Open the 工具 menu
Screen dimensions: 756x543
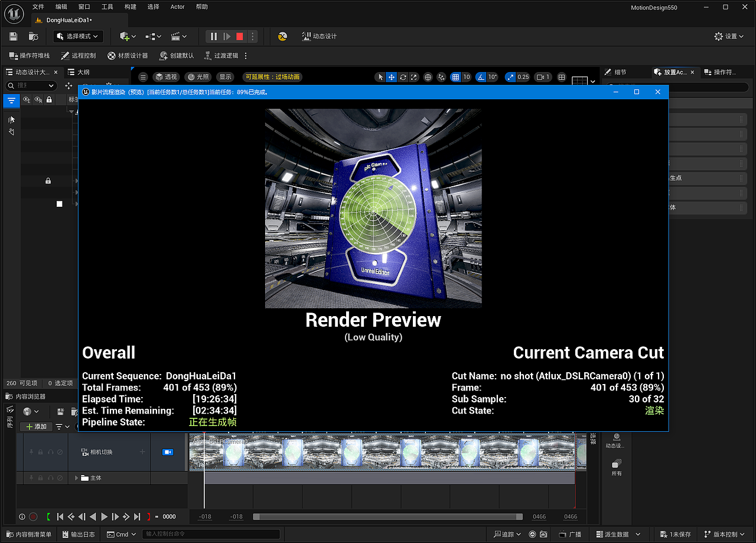[106, 6]
